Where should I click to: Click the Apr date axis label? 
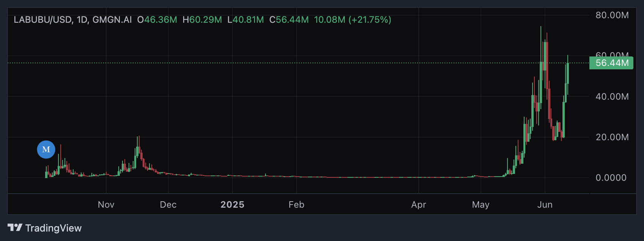pyautogui.click(x=419, y=205)
